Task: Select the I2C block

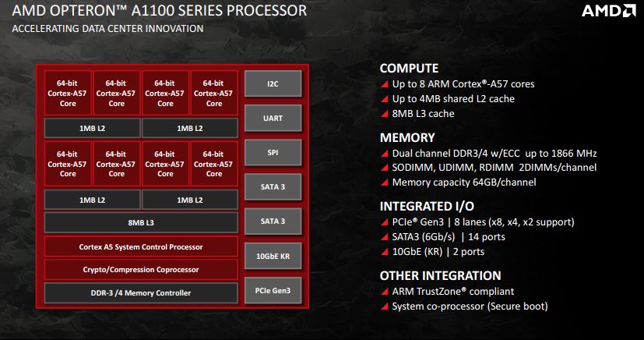Action: [x=273, y=83]
